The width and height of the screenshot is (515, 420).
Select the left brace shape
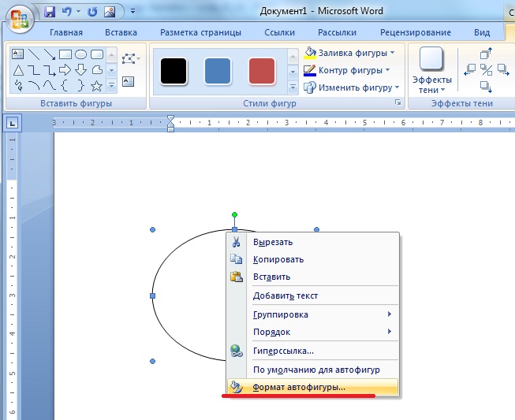[x=65, y=86]
